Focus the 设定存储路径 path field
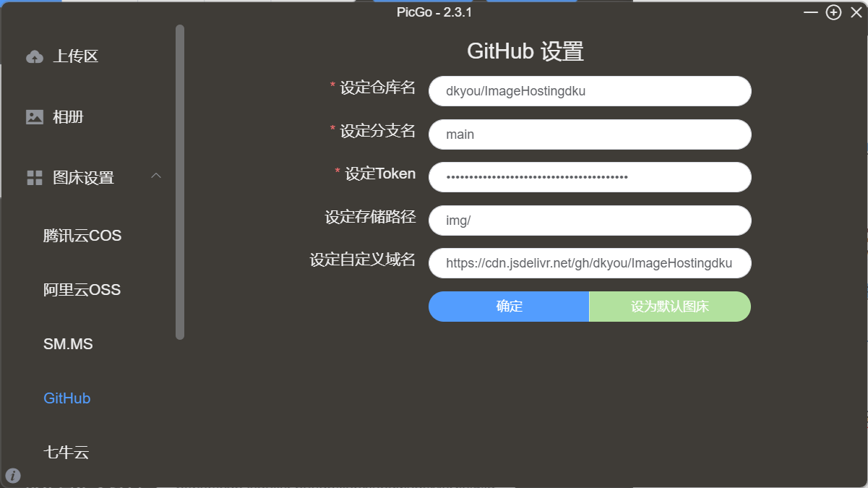The image size is (868, 488). point(590,221)
